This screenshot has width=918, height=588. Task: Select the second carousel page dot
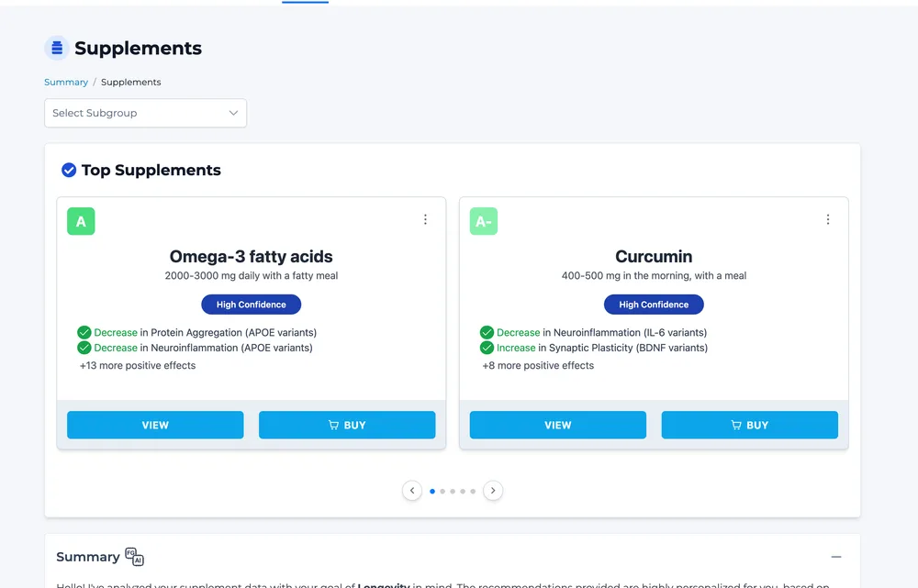click(x=442, y=492)
